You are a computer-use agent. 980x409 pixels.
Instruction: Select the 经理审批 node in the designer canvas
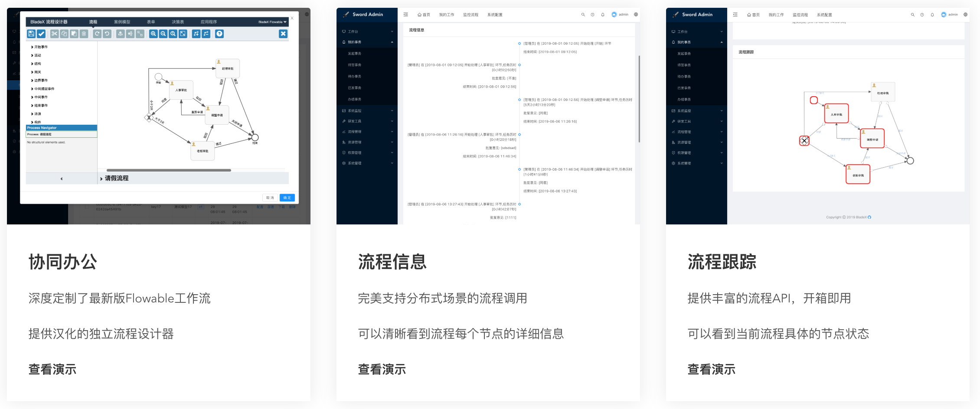click(x=228, y=68)
